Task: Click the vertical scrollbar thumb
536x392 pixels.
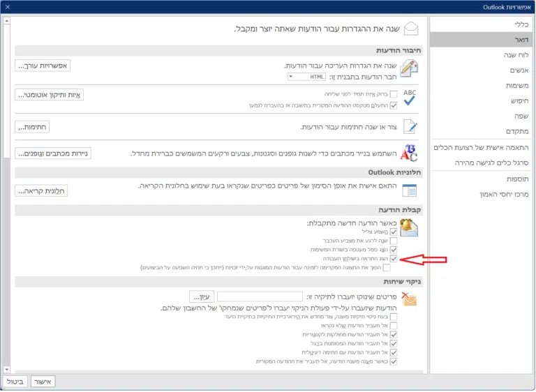Action: [6, 91]
